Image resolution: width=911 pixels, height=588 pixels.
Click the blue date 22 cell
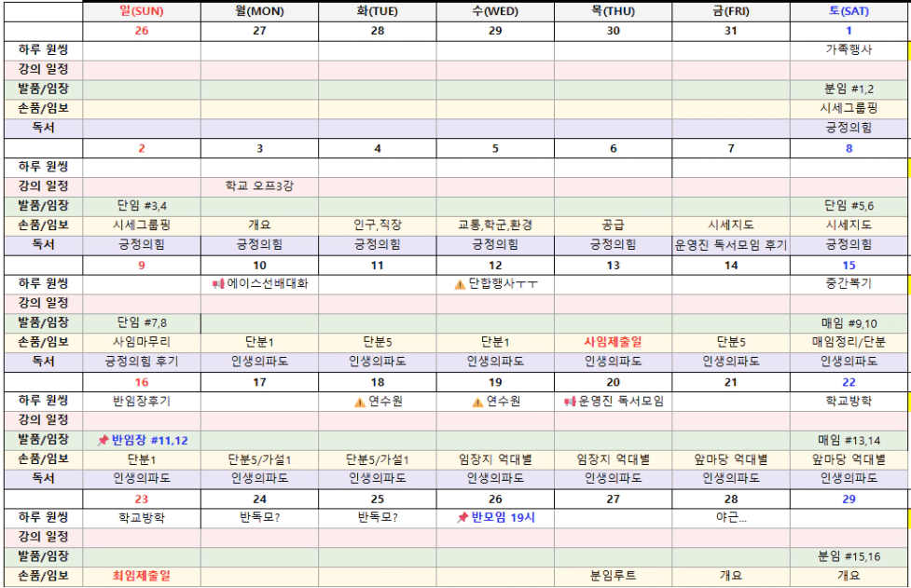pos(849,382)
